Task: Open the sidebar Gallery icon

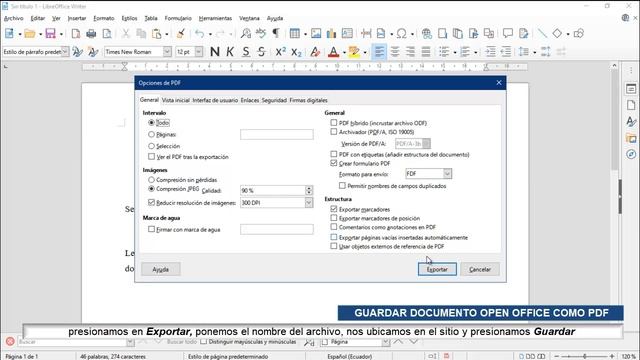Action: point(631,138)
